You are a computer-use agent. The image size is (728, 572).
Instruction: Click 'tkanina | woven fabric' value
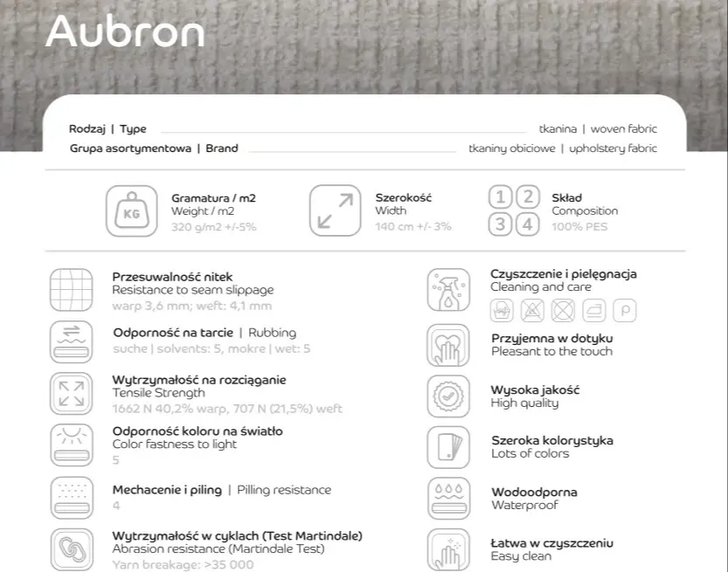click(x=598, y=129)
